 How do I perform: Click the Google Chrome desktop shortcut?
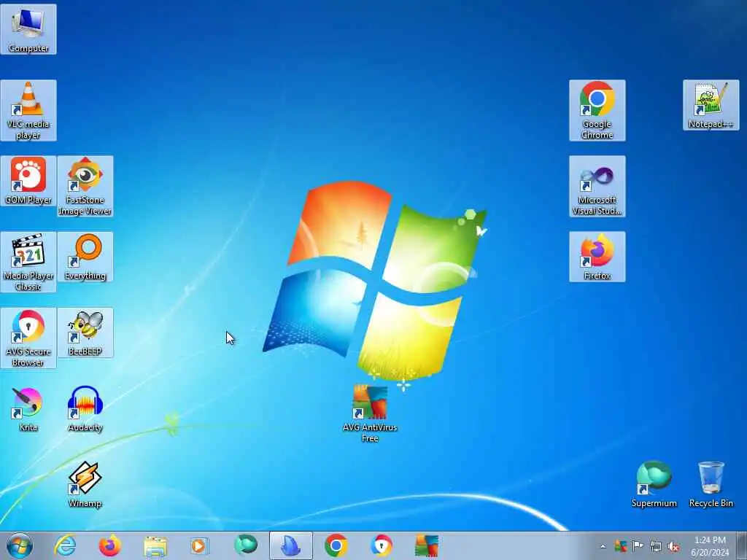tap(597, 111)
